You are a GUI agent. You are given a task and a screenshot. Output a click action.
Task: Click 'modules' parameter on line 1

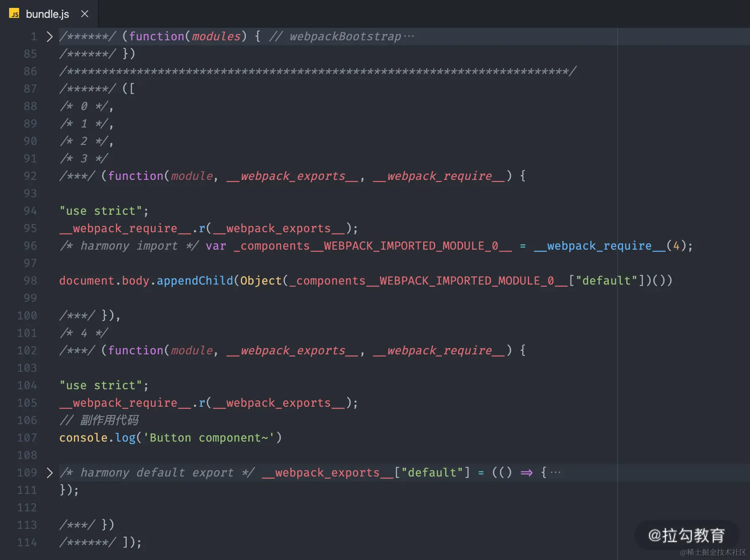216,37
